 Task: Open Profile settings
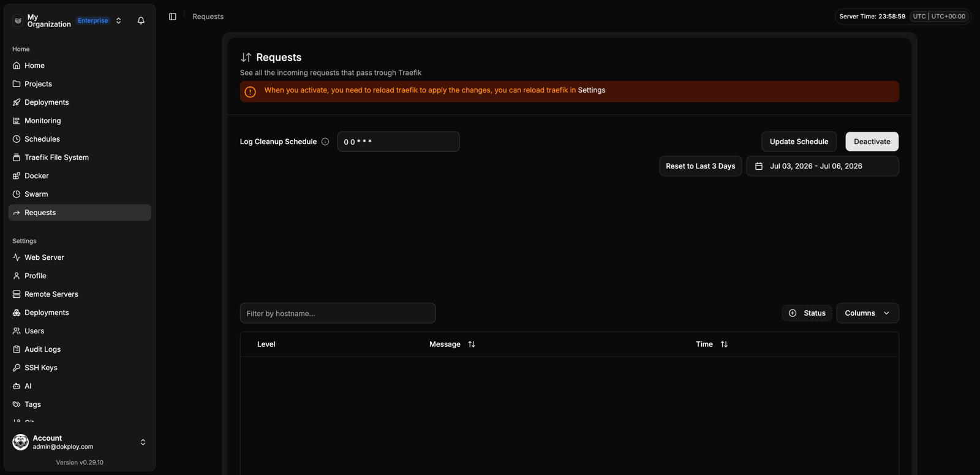pyautogui.click(x=80, y=276)
